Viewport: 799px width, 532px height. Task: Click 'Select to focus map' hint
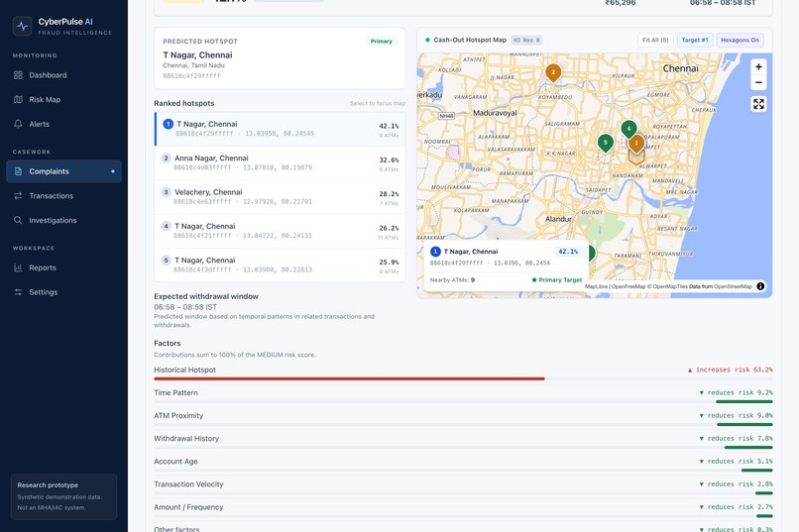[378, 103]
